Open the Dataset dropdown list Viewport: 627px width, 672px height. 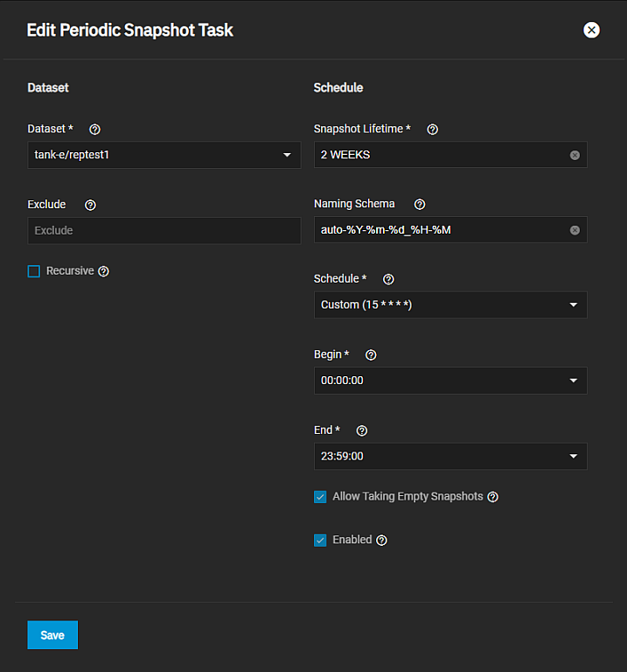coord(164,155)
